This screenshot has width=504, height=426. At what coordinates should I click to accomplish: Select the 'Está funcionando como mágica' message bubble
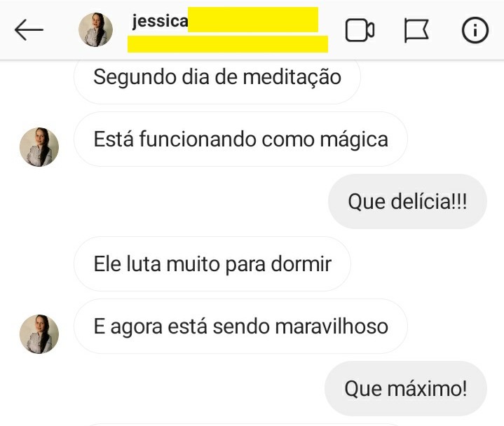pos(240,139)
